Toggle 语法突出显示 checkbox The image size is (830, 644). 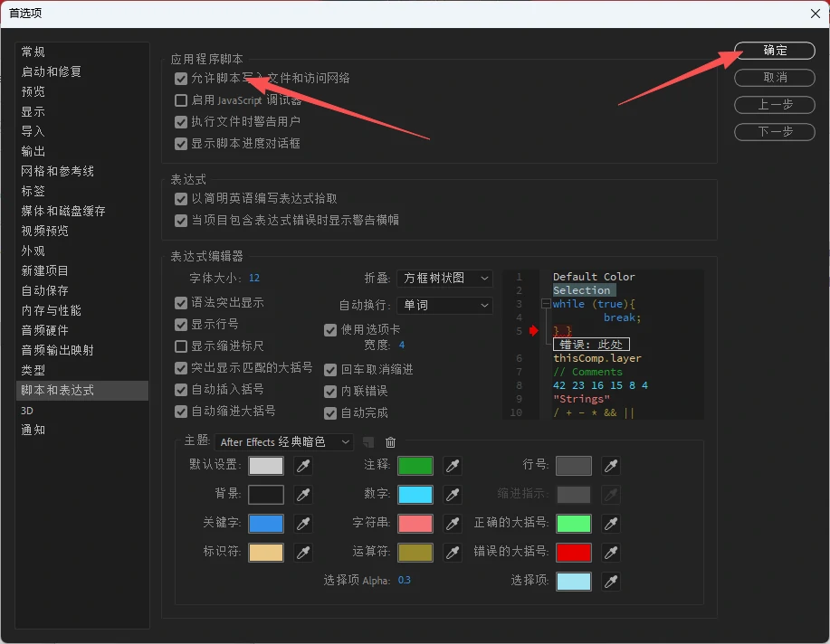[181, 303]
